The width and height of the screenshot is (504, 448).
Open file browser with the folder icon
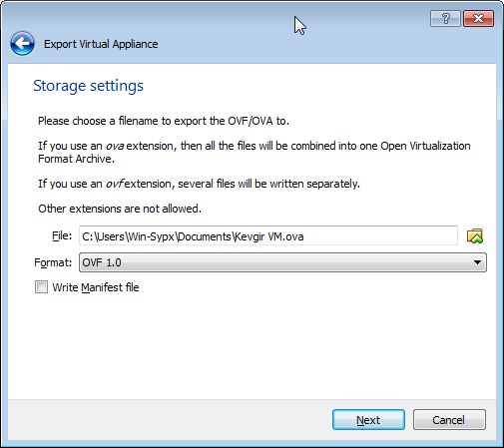point(475,236)
